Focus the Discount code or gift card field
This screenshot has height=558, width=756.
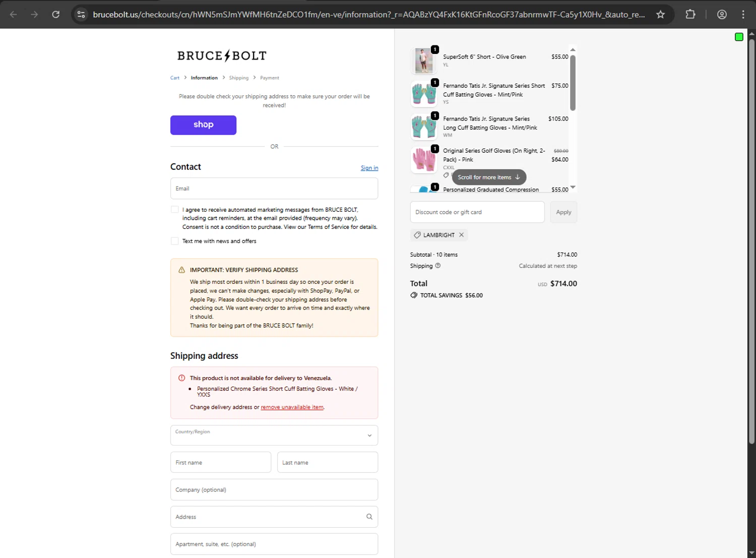tap(477, 212)
